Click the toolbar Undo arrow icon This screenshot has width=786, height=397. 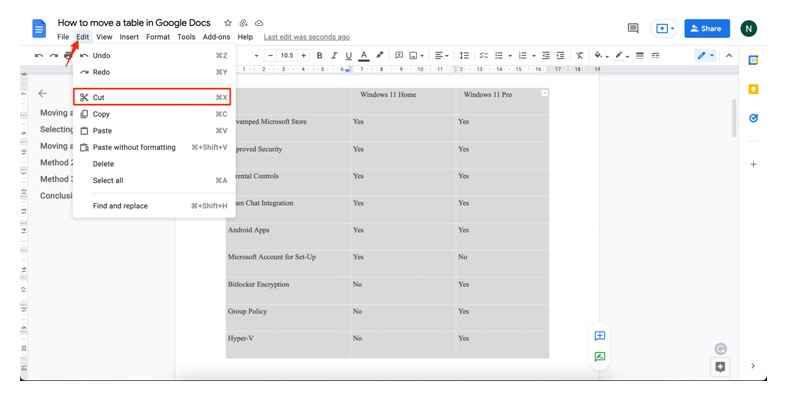39,56
